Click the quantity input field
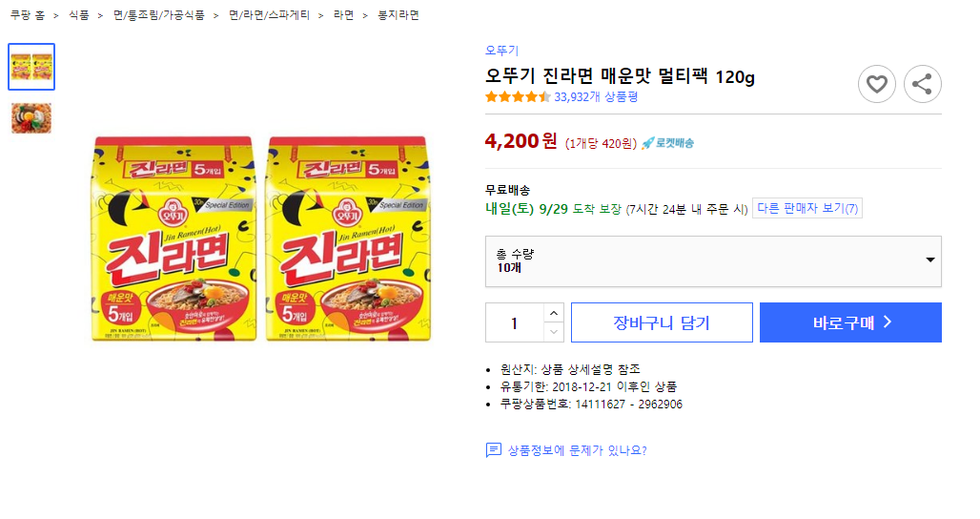This screenshot has height=519, width=980. (x=515, y=322)
